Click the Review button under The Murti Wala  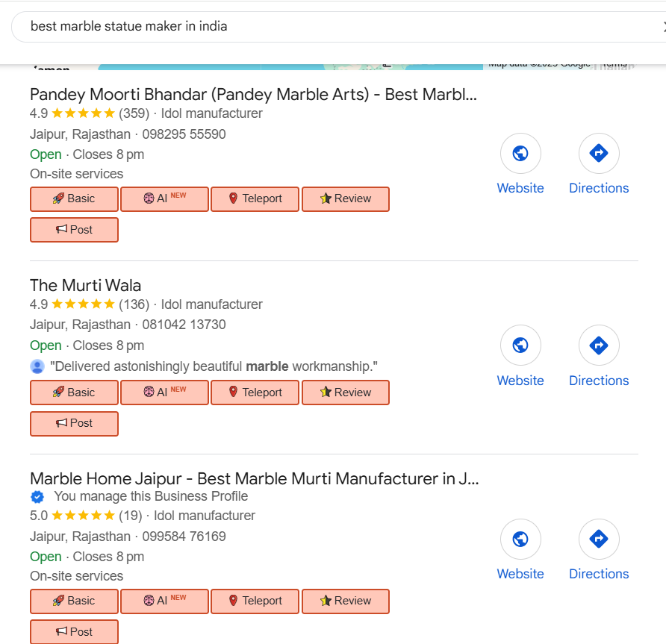(x=346, y=393)
